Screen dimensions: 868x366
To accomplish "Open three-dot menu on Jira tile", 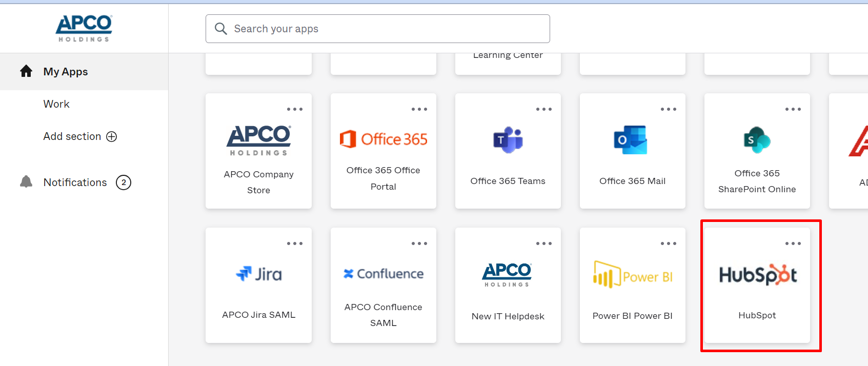I will [x=294, y=243].
